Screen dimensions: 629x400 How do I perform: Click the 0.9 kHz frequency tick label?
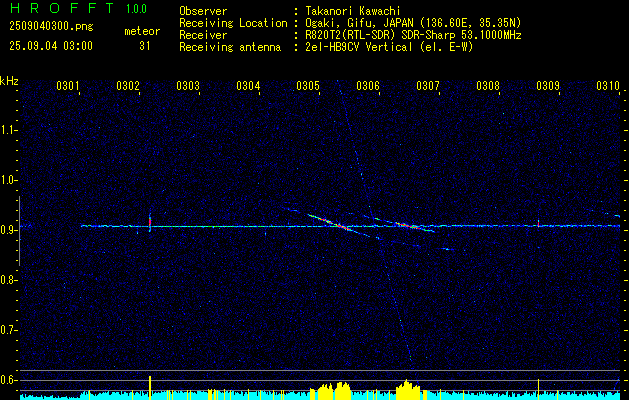[7, 230]
